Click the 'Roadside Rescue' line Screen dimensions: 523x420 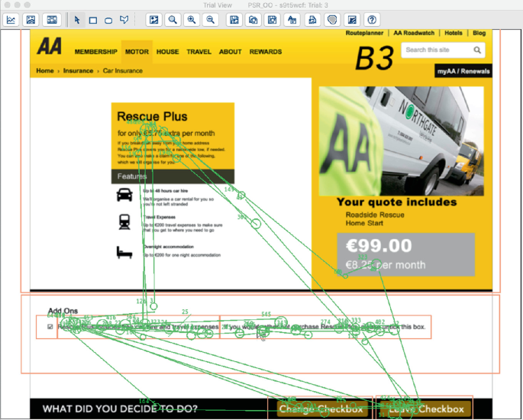point(375,215)
